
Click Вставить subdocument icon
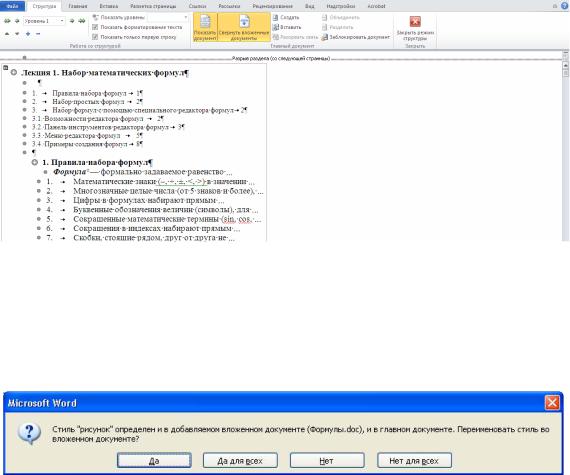[x=276, y=27]
